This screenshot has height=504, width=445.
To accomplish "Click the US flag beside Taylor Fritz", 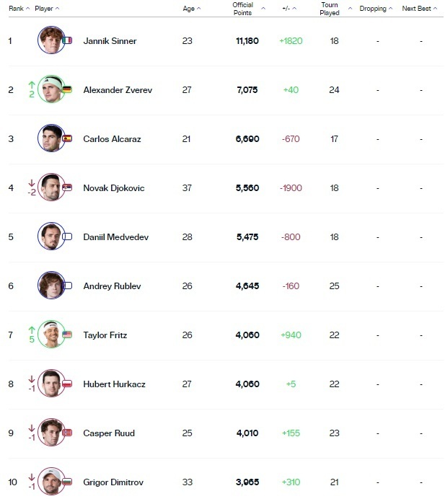I will click(x=67, y=335).
